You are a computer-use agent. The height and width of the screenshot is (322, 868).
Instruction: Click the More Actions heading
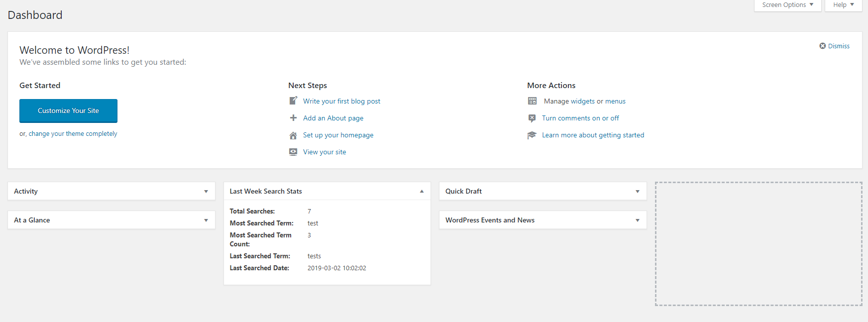551,85
